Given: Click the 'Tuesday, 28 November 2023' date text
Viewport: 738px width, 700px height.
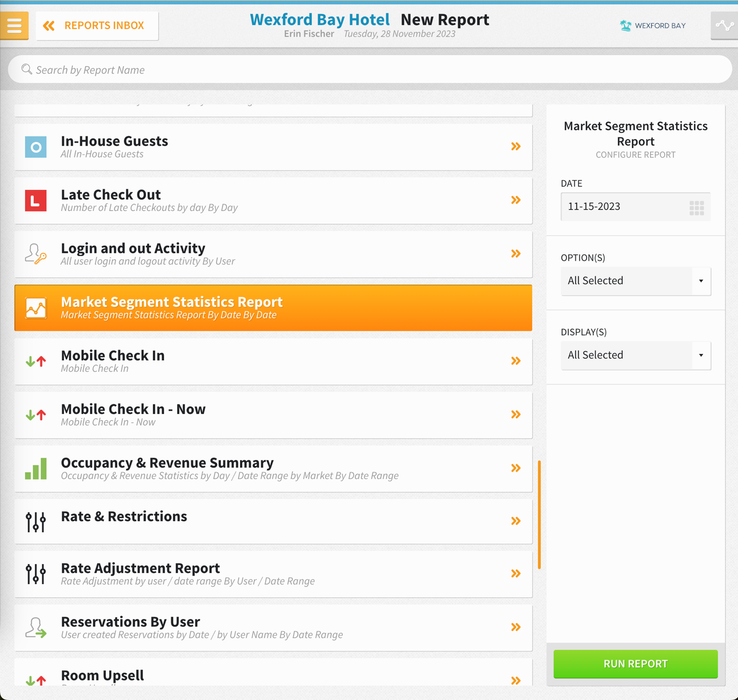Looking at the screenshot, I should [x=400, y=34].
